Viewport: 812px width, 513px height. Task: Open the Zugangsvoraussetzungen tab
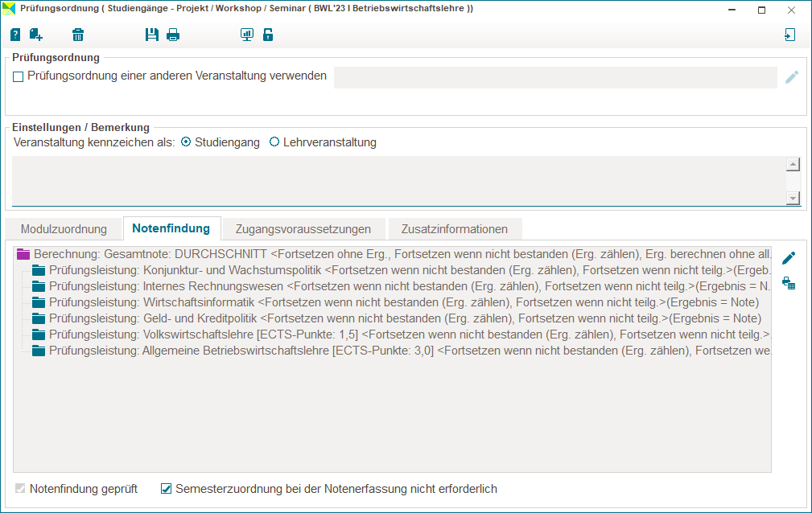303,229
